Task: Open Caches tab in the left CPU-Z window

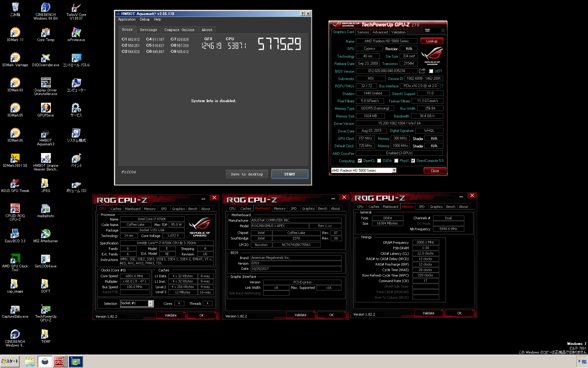Action: click(x=116, y=209)
